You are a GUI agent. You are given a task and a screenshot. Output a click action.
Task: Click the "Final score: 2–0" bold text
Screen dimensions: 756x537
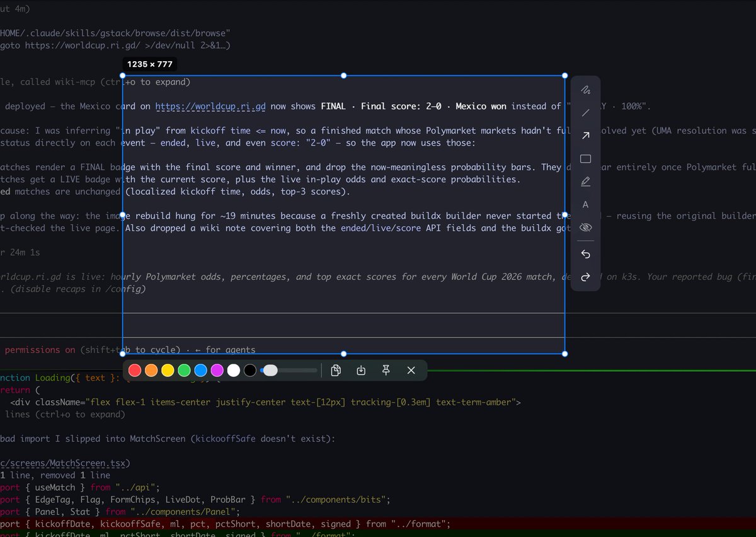pyautogui.click(x=400, y=107)
